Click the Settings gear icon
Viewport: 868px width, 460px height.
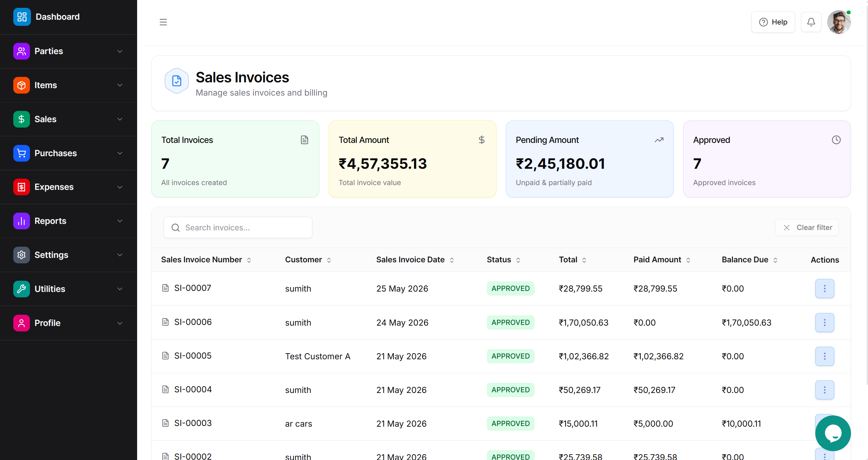point(21,255)
